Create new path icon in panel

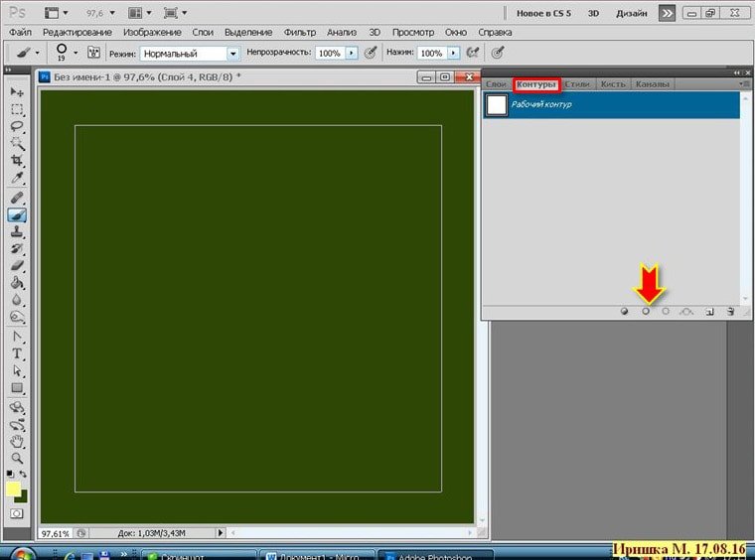[709, 311]
